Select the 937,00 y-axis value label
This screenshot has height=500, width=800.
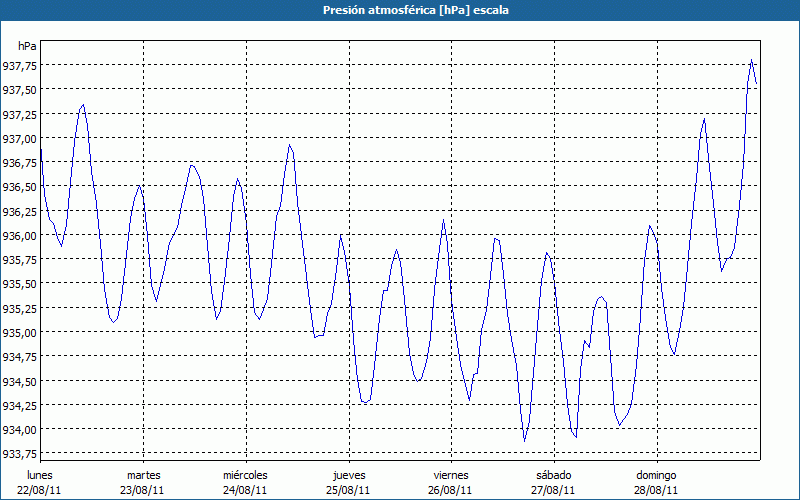20,139
